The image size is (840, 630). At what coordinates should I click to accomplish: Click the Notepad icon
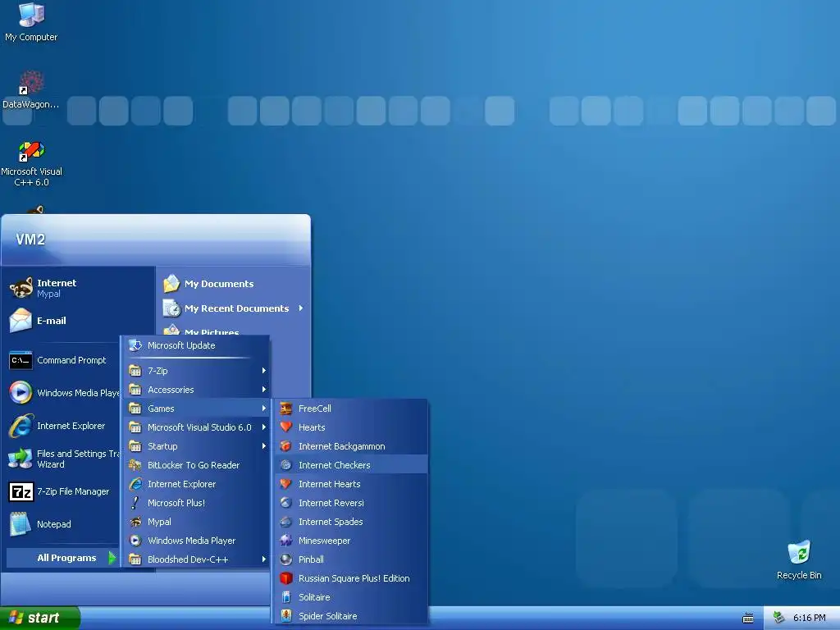(21, 524)
